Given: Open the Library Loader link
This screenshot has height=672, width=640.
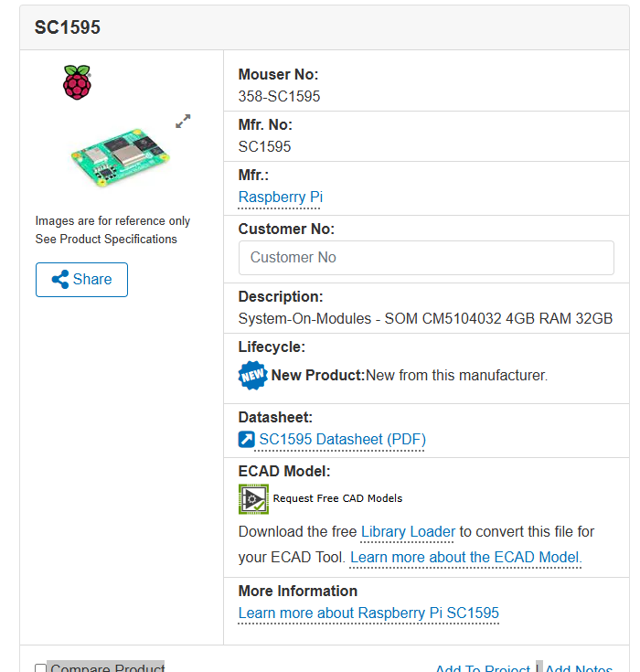Looking at the screenshot, I should click(x=408, y=531).
